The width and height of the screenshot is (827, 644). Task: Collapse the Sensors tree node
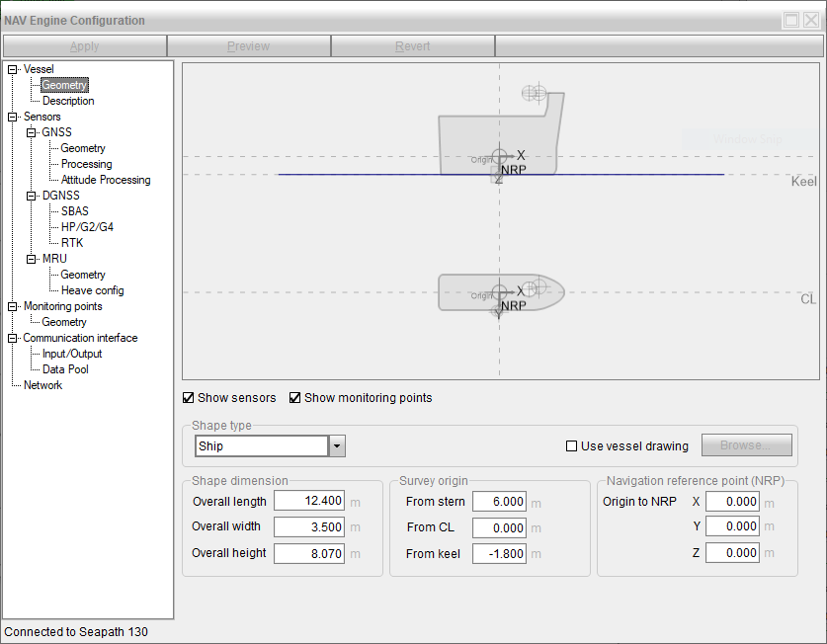(x=13, y=117)
